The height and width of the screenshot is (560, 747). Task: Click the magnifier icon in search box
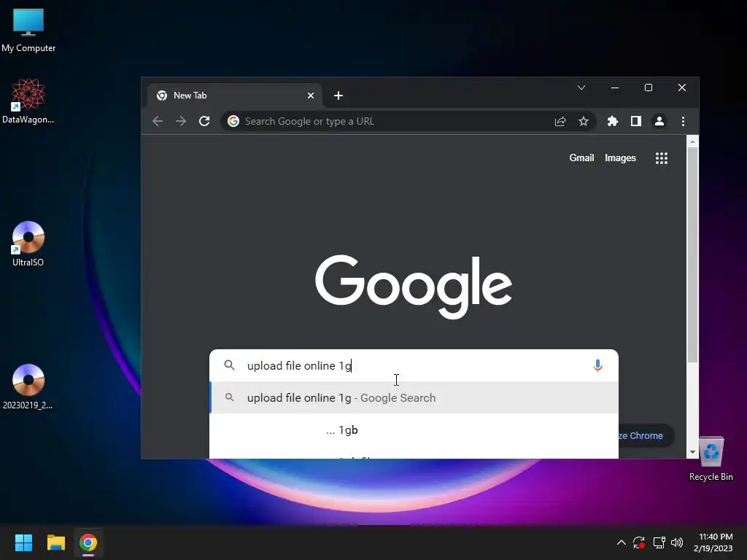pos(230,365)
